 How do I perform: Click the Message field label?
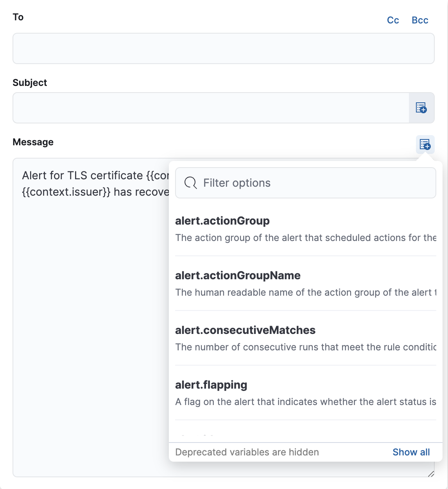[33, 142]
